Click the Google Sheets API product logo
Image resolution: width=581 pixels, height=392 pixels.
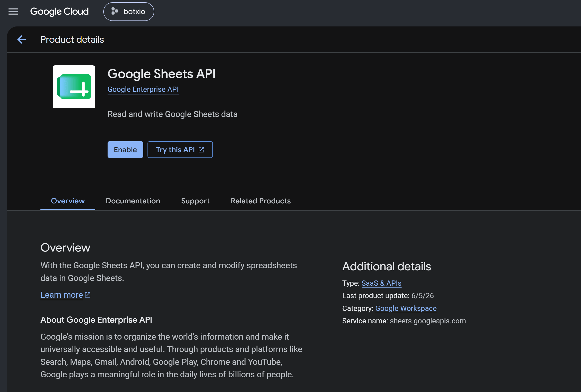tap(74, 87)
